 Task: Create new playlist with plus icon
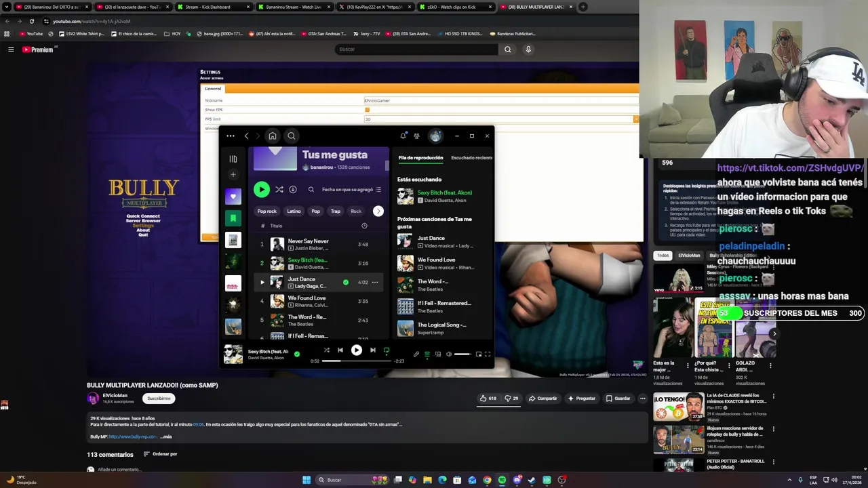coord(233,175)
